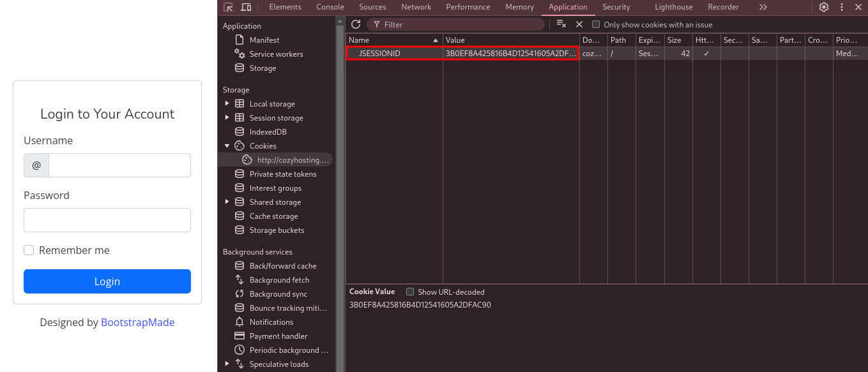Click into the Username input field
The width and height of the screenshot is (868, 372).
click(x=120, y=165)
